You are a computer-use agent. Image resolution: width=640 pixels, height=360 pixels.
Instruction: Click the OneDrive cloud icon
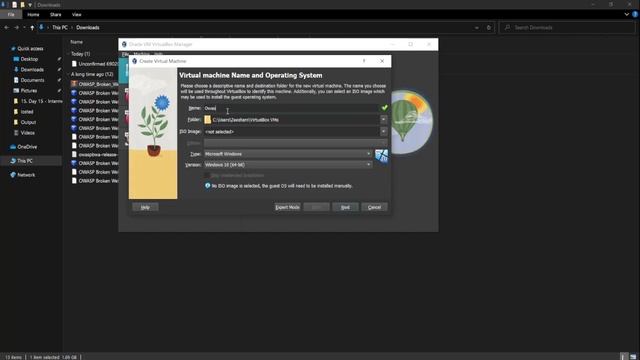coord(13,147)
